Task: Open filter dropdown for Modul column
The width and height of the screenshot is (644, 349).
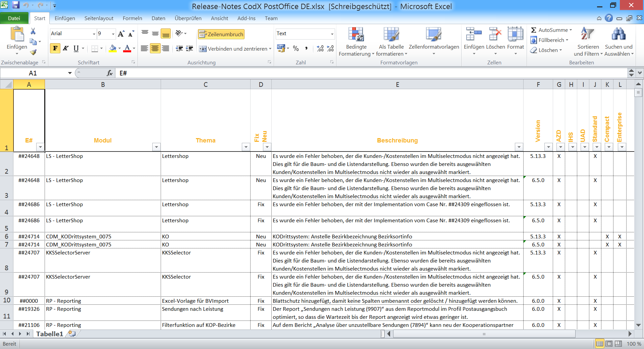Action: [x=156, y=147]
